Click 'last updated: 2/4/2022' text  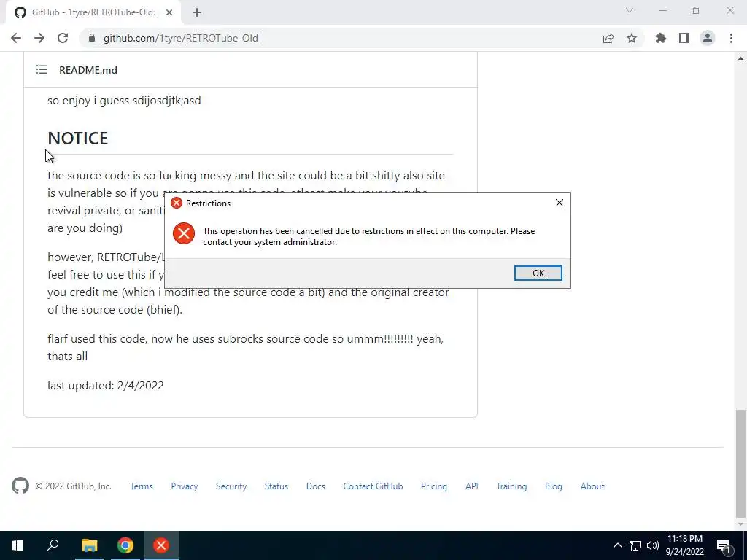pyautogui.click(x=106, y=385)
